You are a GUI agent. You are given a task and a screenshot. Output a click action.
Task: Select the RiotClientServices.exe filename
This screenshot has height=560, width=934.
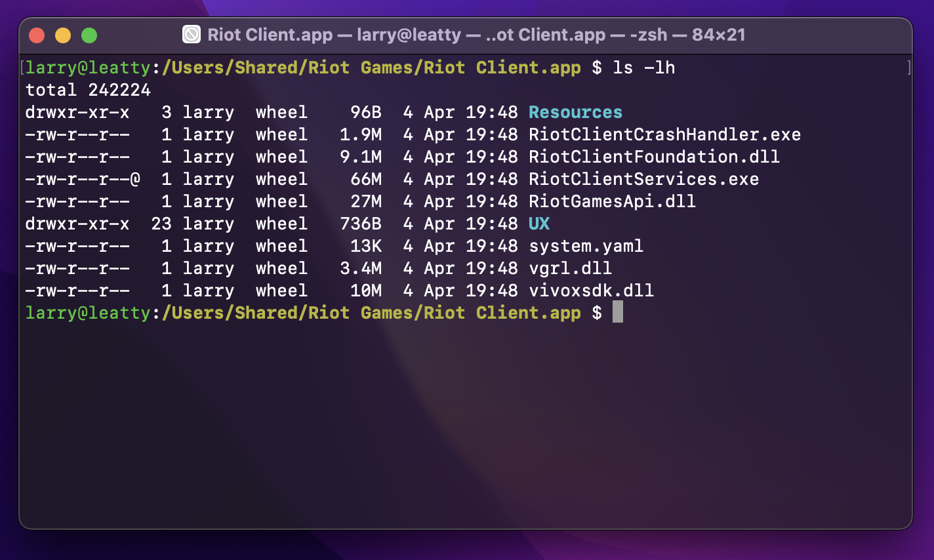tap(643, 179)
